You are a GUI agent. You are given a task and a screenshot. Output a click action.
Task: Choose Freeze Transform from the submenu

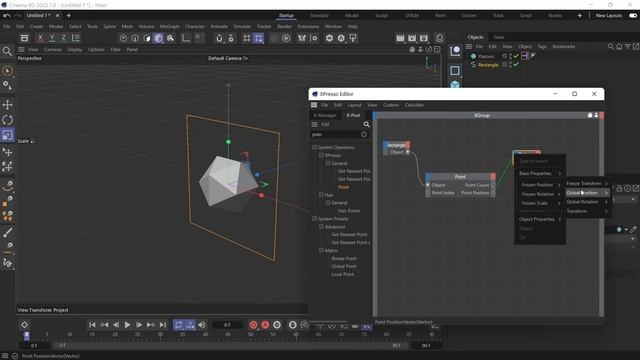[x=587, y=183]
